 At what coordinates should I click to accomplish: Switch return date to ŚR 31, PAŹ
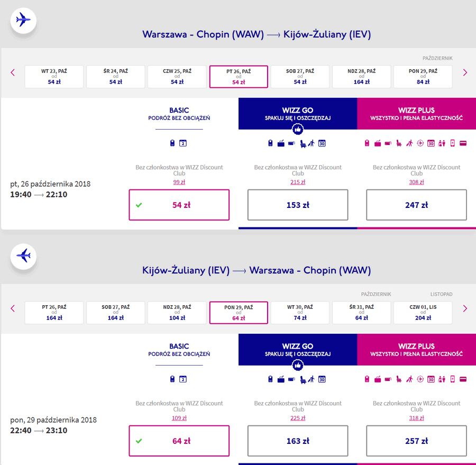362,312
